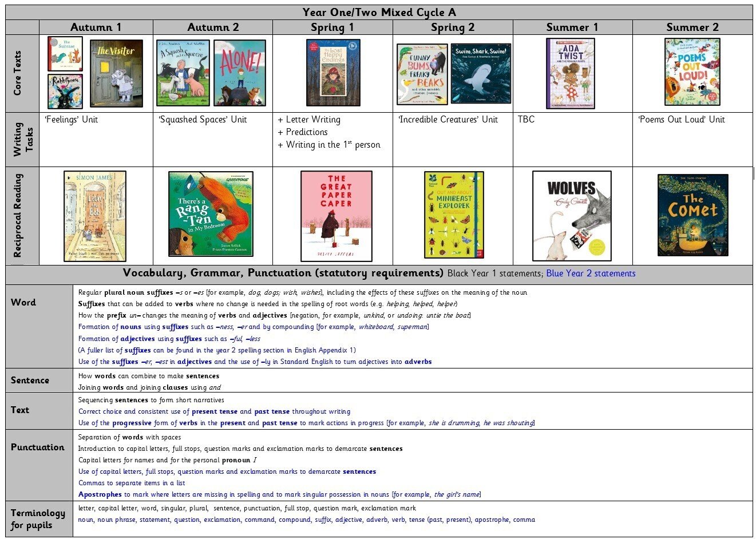Click 'Apostrophes to mark where letters' line
Screen dimensions: 756x539
pos(280,494)
